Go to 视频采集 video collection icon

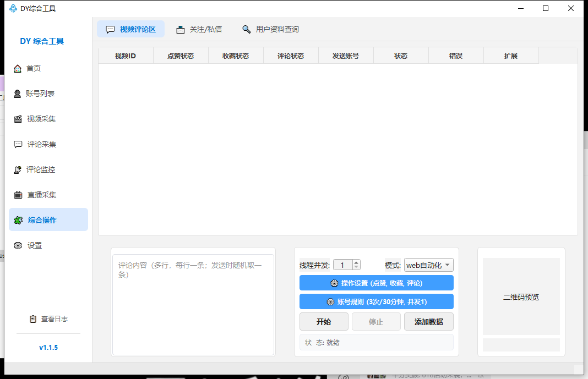[18, 119]
